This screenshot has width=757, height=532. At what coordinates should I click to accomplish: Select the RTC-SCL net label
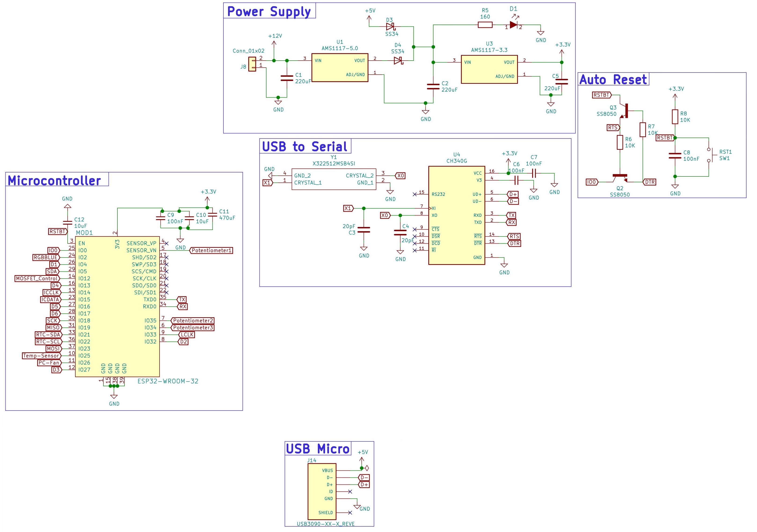click(48, 342)
